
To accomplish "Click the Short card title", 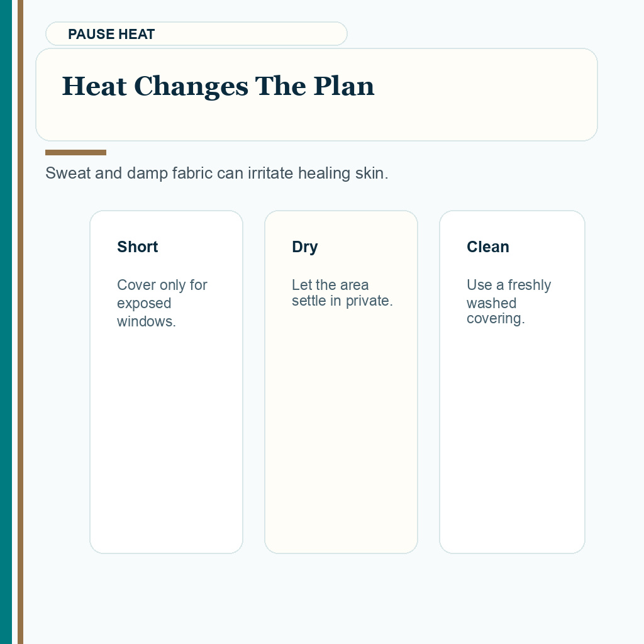I will tap(138, 247).
